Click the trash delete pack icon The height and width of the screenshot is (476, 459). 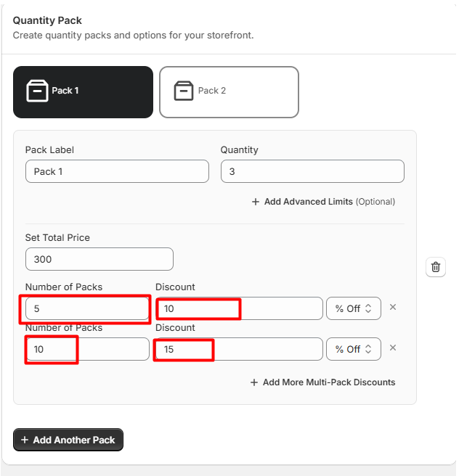click(435, 267)
